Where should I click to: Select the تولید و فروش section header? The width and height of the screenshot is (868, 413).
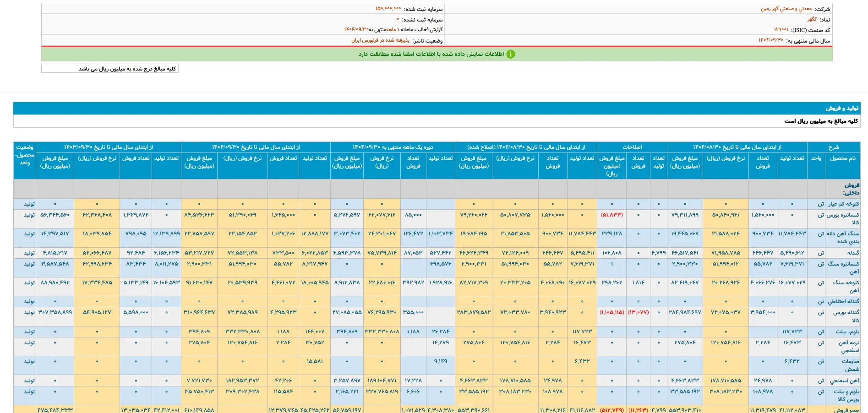click(x=842, y=108)
